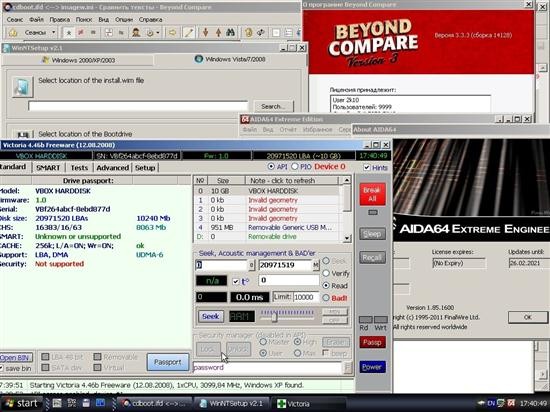Select the Bad! radio button
Screen dimensions: 550x412
[326, 298]
